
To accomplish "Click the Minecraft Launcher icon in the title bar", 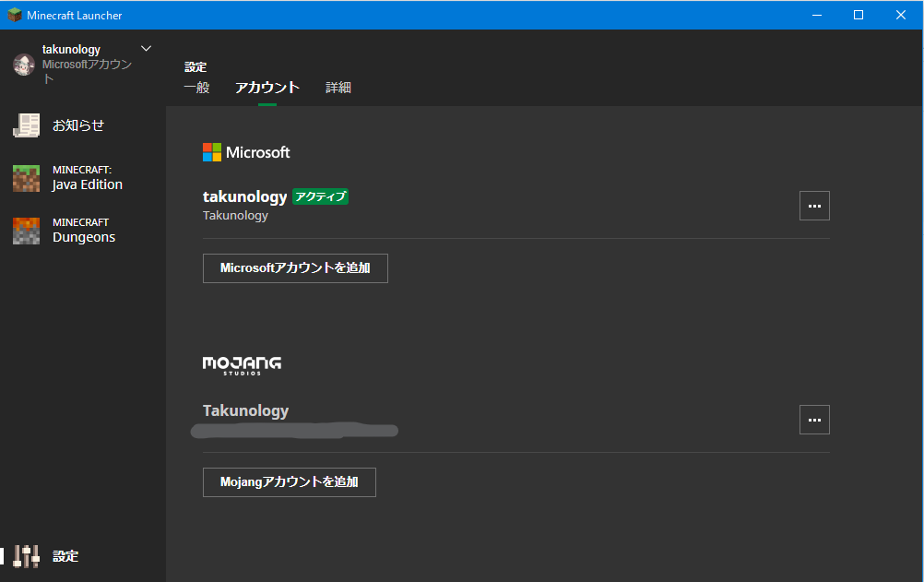I will [x=13, y=15].
